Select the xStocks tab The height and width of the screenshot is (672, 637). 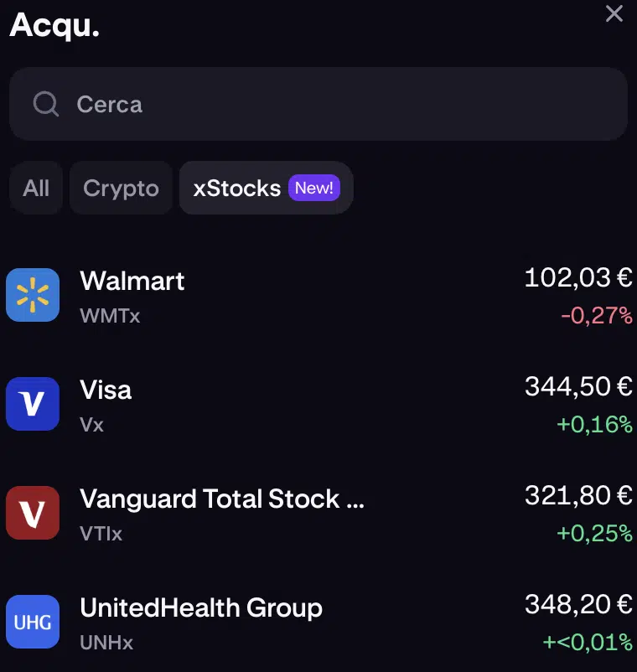pyautogui.click(x=237, y=188)
